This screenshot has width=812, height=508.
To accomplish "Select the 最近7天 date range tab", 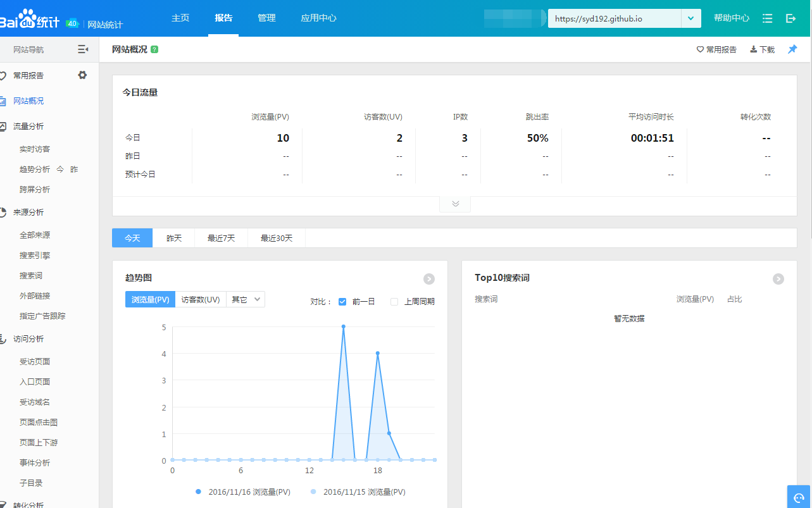I will (221, 239).
